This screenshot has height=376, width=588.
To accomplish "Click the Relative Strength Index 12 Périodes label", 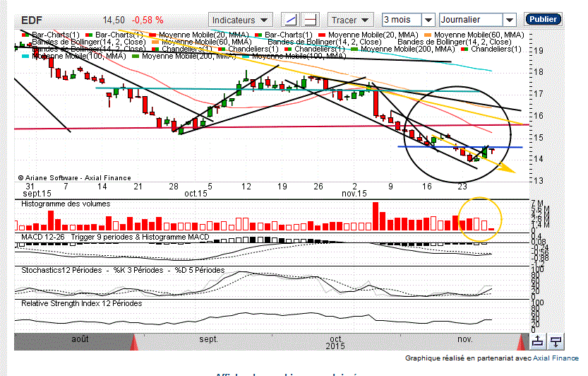I will click(81, 303).
